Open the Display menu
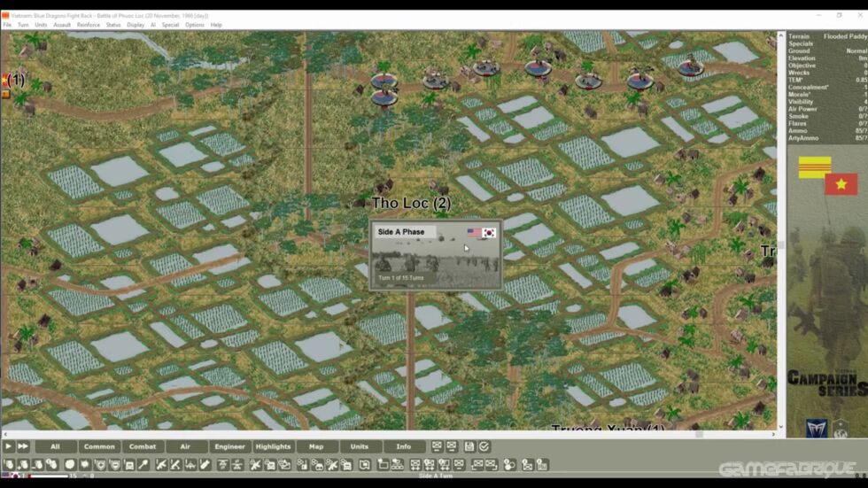This screenshot has height=488, width=868. pos(136,25)
